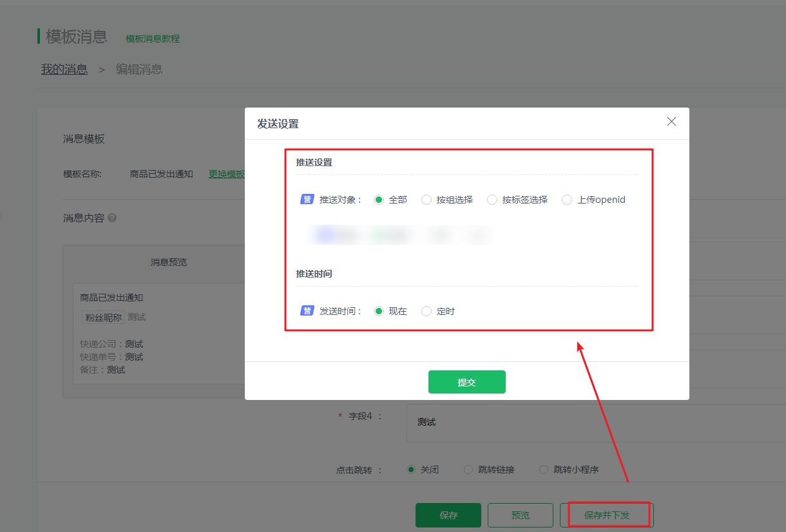Click the 更换模板 change template link
The image size is (786, 532).
pyautogui.click(x=225, y=173)
